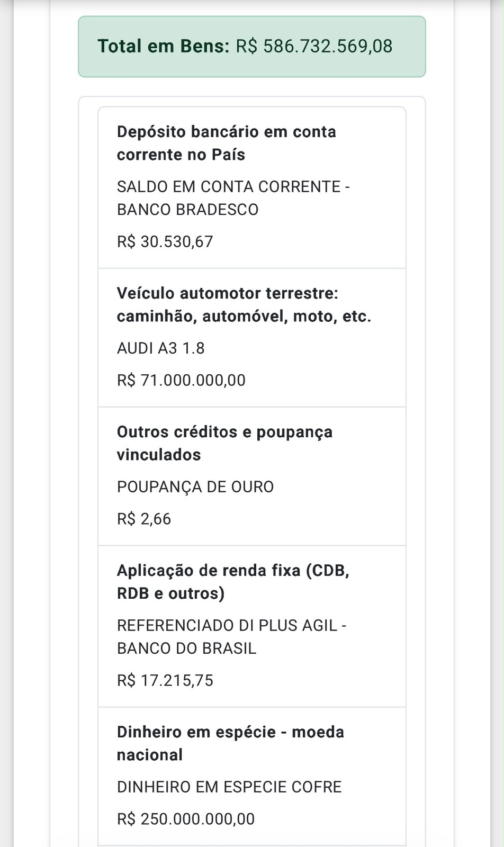
Task: Select the Total em Bens summary box
Action: (252, 47)
